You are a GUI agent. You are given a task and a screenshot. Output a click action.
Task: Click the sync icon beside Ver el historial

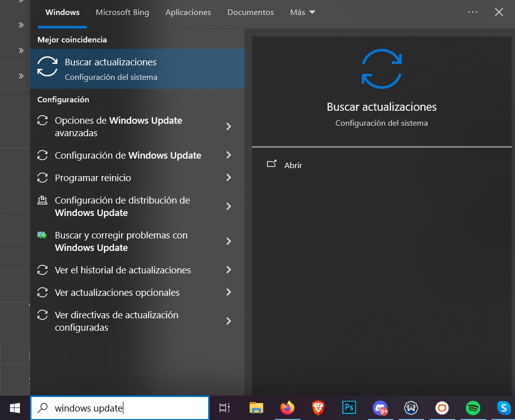pos(42,270)
